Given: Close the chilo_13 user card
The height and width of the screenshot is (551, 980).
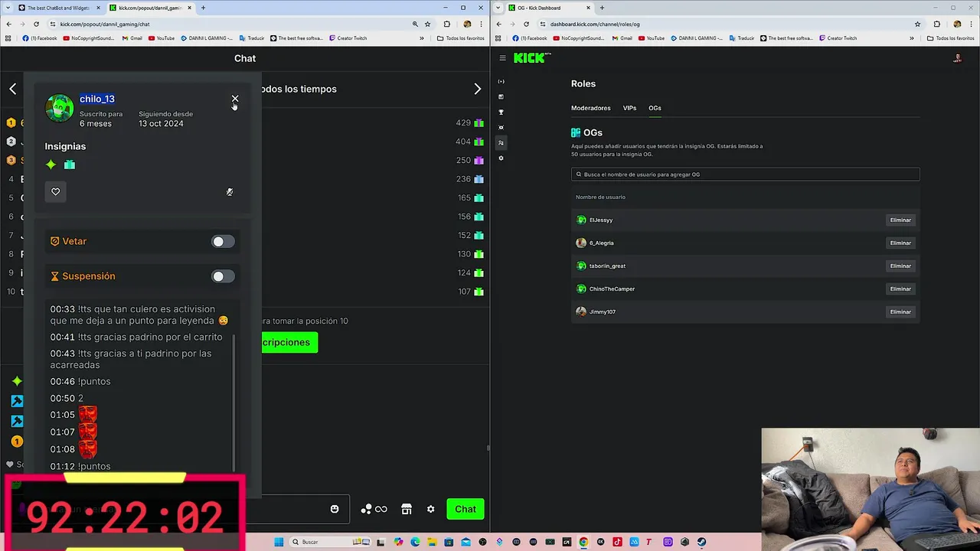Looking at the screenshot, I should coord(235,99).
